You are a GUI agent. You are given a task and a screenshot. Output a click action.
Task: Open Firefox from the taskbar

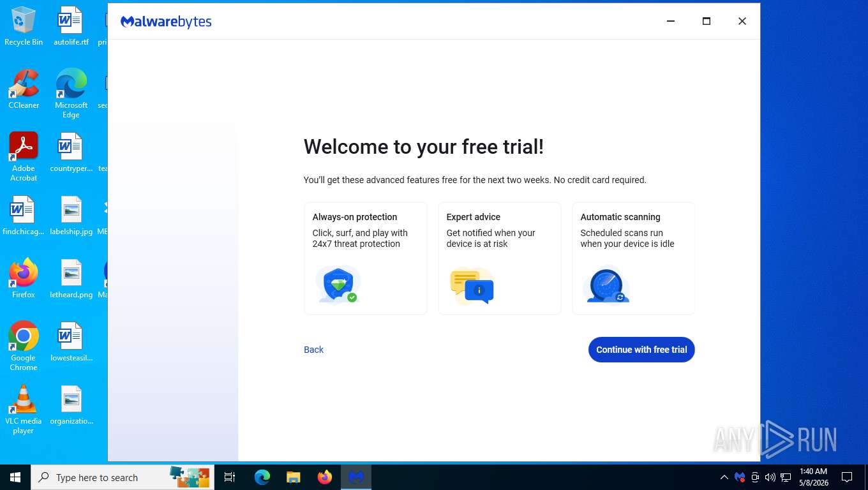click(325, 477)
